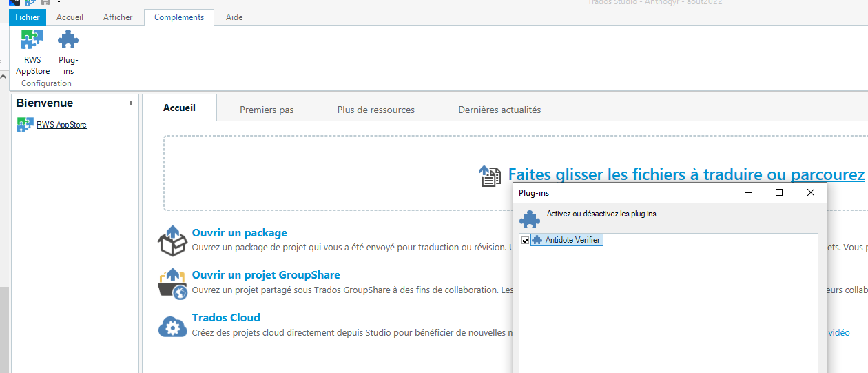
Task: Maximize the Plug-ins dialog window
Action: (x=779, y=193)
